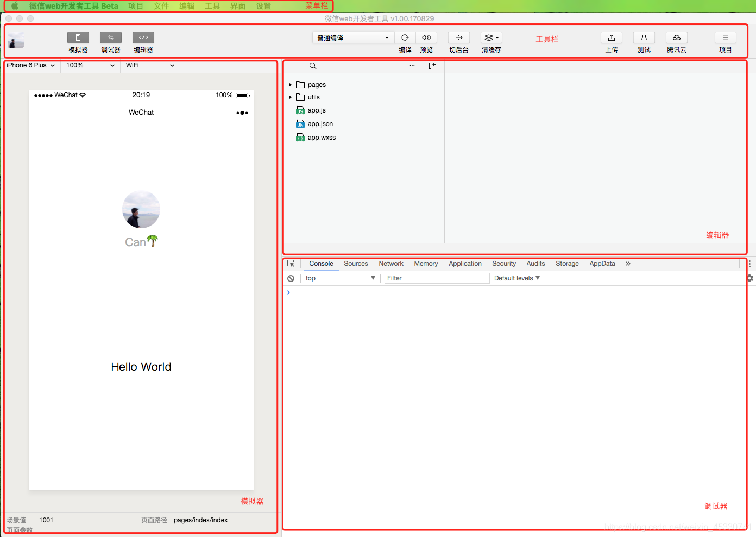Image resolution: width=756 pixels, height=537 pixels.
Task: Open the 100% zoom level dropdown
Action: [x=90, y=65]
